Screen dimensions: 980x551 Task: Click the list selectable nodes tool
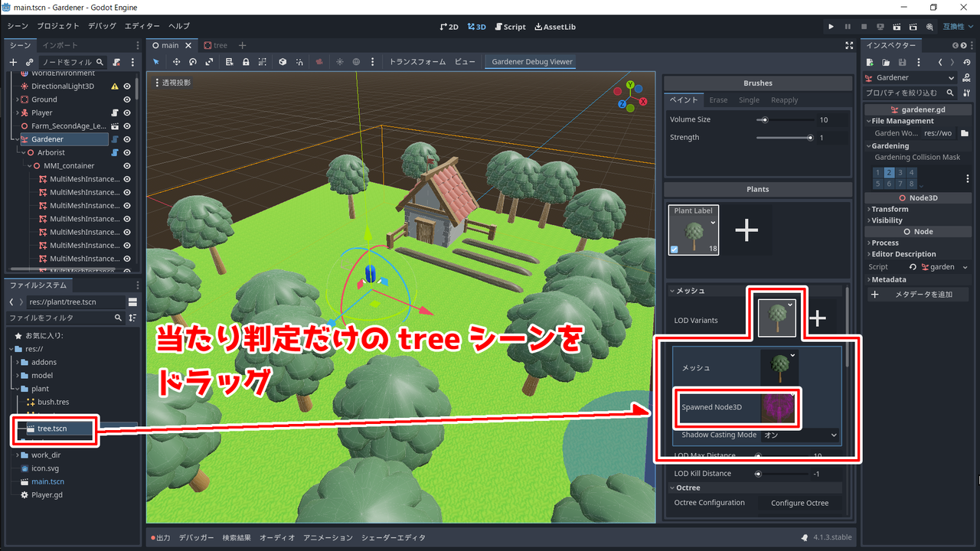(x=229, y=62)
